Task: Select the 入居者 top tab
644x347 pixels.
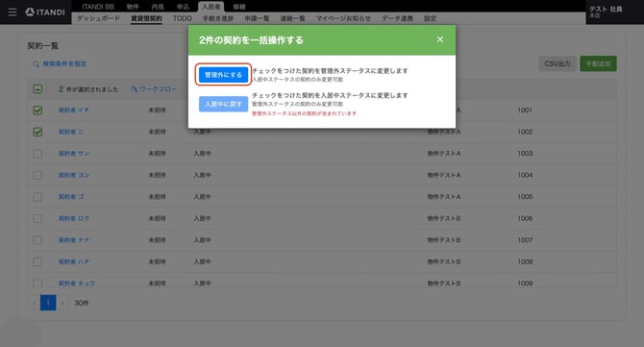Action: pyautogui.click(x=211, y=7)
